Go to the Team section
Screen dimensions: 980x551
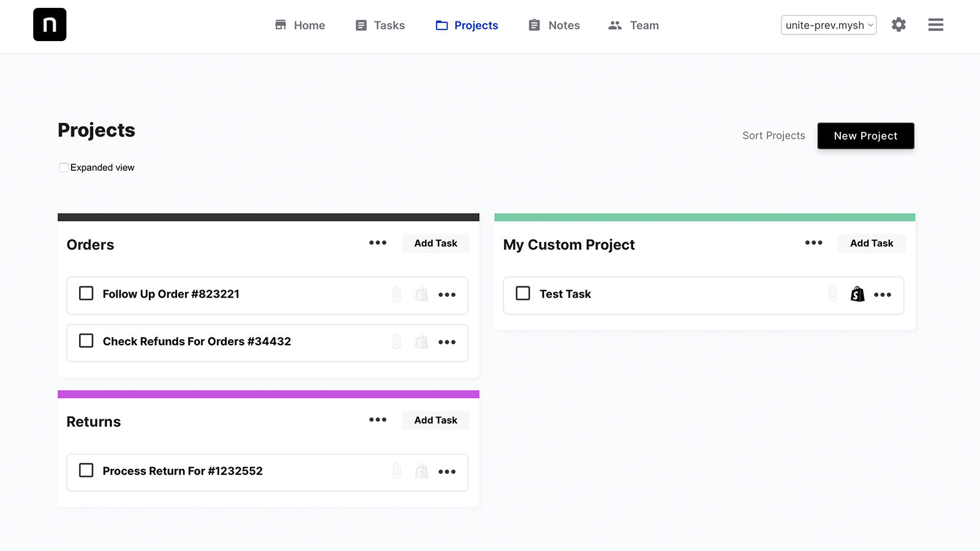point(633,25)
